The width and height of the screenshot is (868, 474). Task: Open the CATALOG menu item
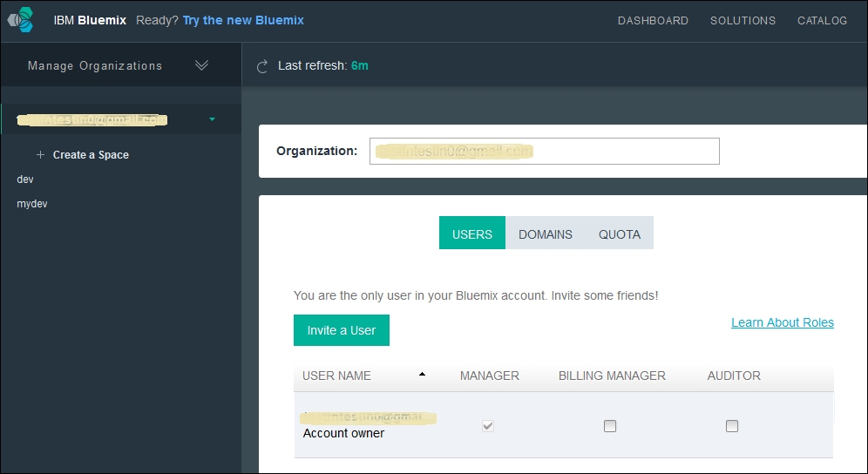[822, 21]
